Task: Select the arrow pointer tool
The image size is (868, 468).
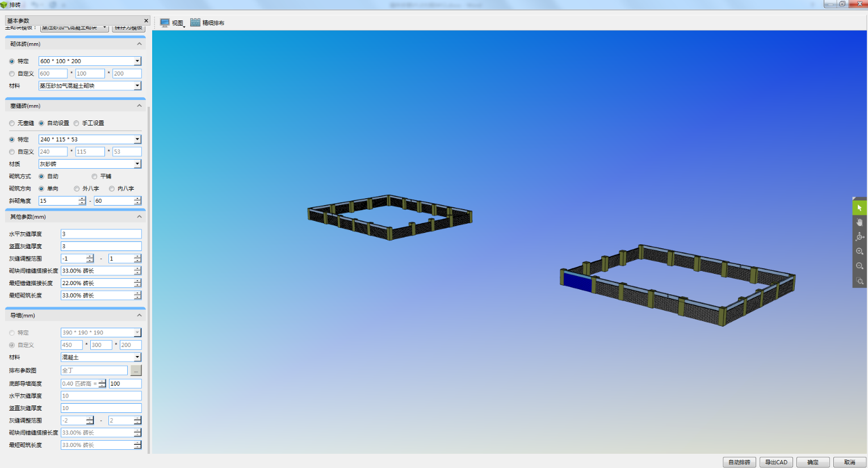Action: 859,208
